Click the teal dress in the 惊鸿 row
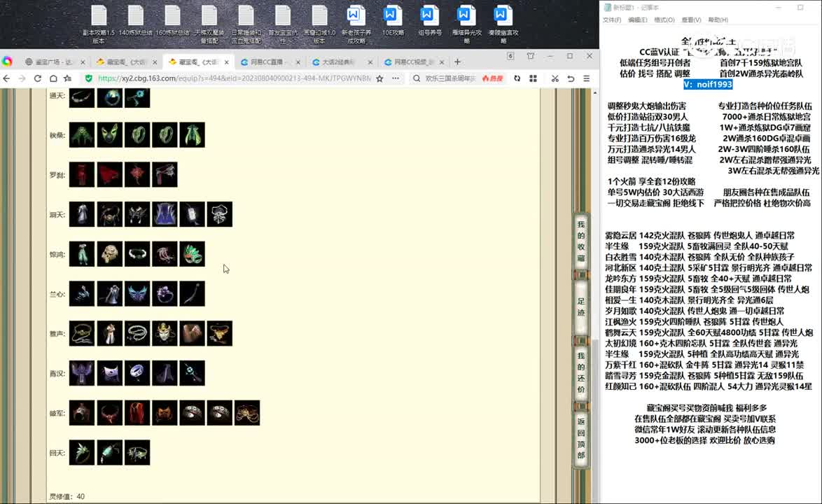 (x=82, y=254)
